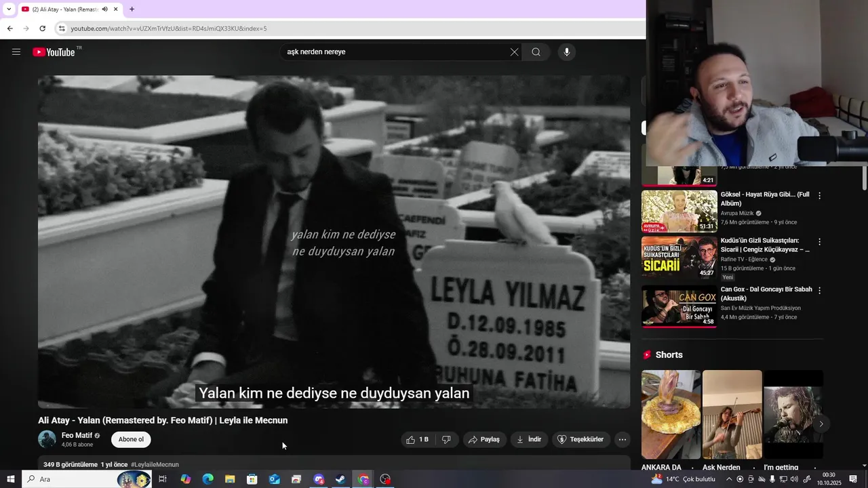Like the video with thumbs-up button

[x=418, y=439]
